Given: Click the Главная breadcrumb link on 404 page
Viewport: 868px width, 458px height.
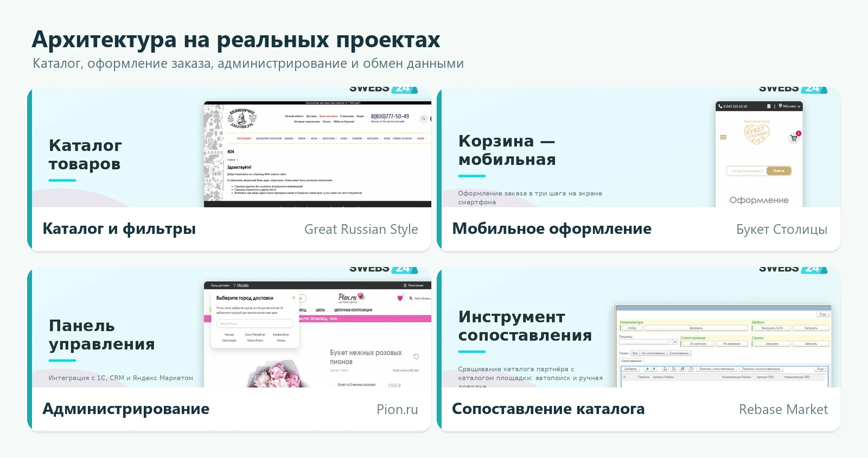Looking at the screenshot, I should (x=231, y=160).
